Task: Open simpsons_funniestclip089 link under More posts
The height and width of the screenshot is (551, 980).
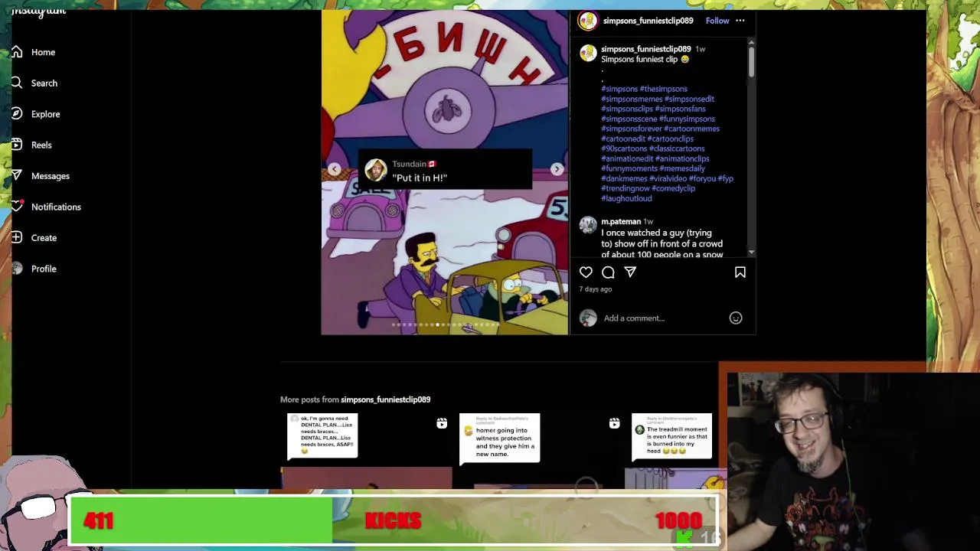Action: point(385,399)
